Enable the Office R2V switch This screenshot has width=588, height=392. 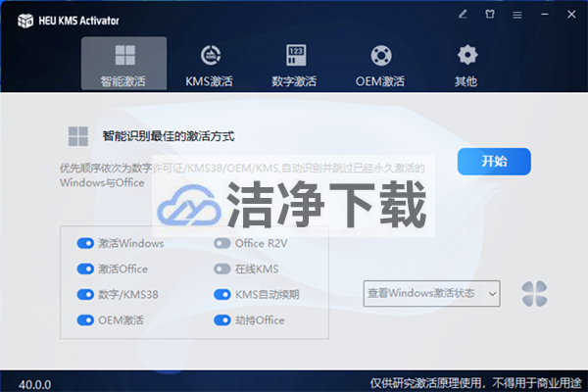pos(222,243)
